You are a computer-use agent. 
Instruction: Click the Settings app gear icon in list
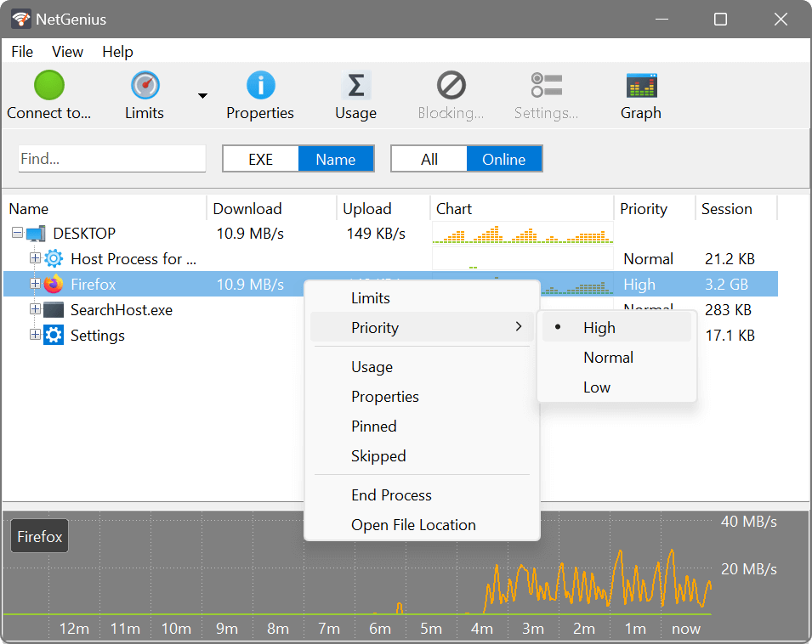pyautogui.click(x=54, y=336)
